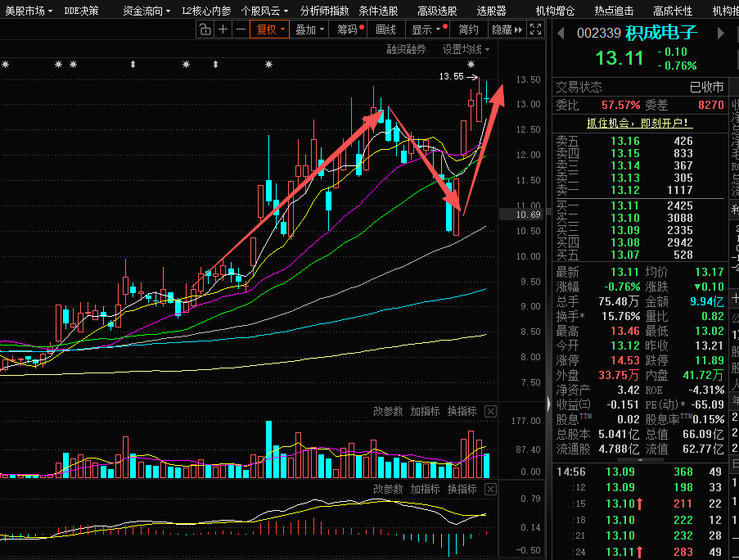Open 叠加 overlay dropdown
Viewport: 739px width, 560px height.
[x=309, y=29]
